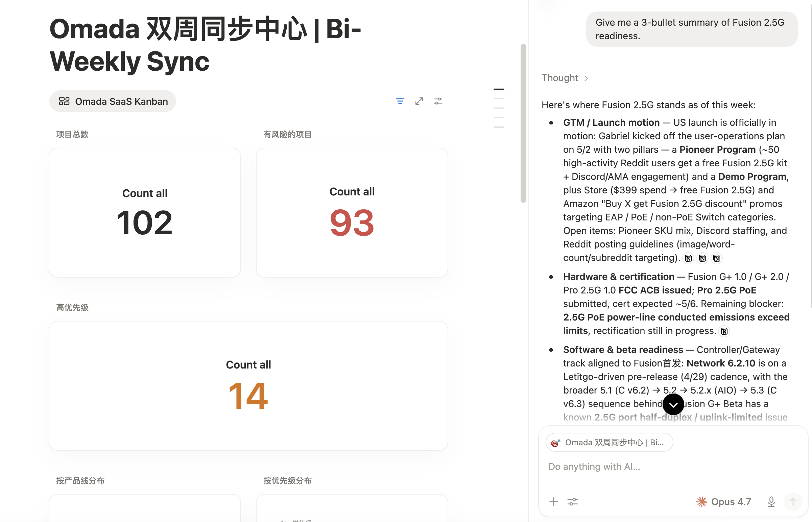This screenshot has height=522, width=812.
Task: Open first Notion citation after Reddit guidelines
Action: 688,258
